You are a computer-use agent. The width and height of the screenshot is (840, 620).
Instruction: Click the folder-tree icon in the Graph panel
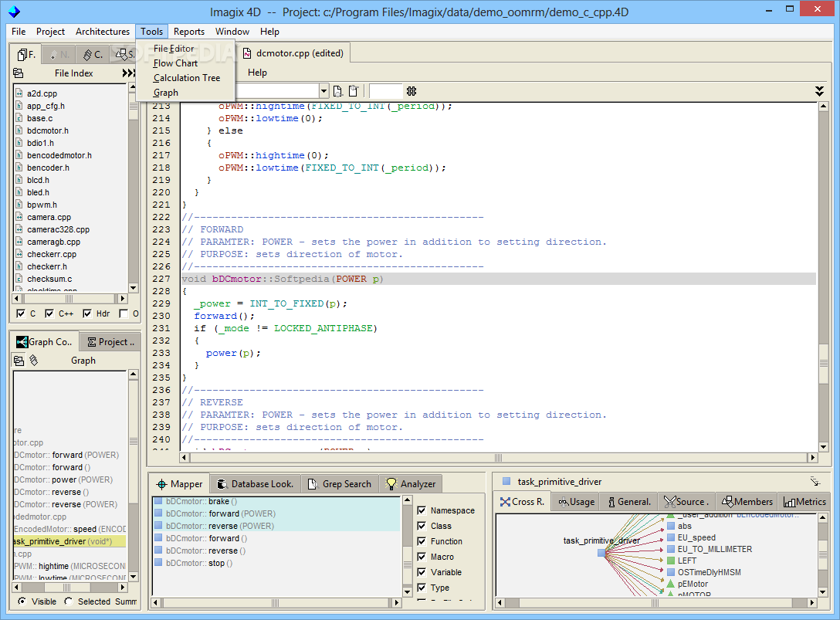coord(19,361)
